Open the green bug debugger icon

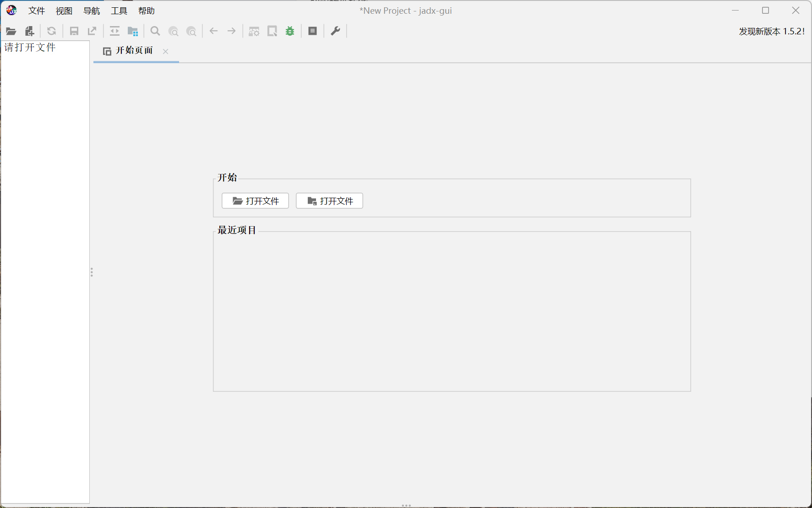click(290, 31)
